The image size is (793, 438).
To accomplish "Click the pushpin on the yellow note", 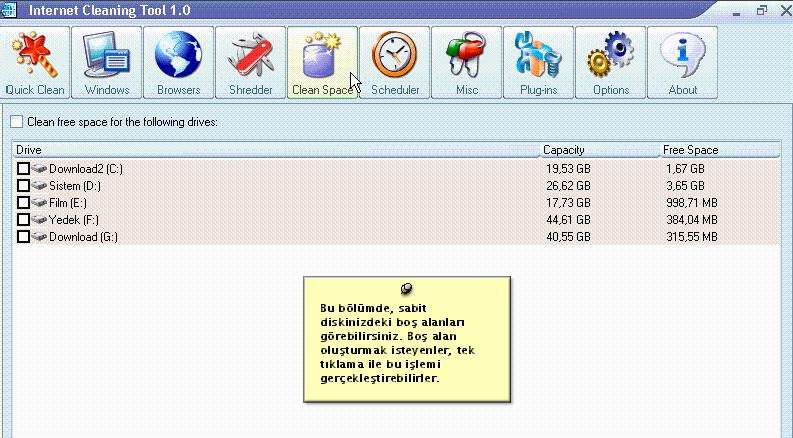I will tap(407, 289).
